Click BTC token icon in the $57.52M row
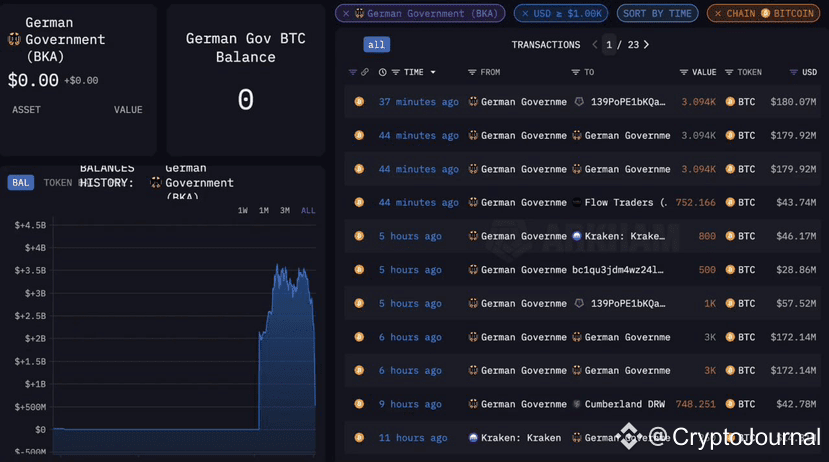The height and width of the screenshot is (462, 829). (x=730, y=303)
